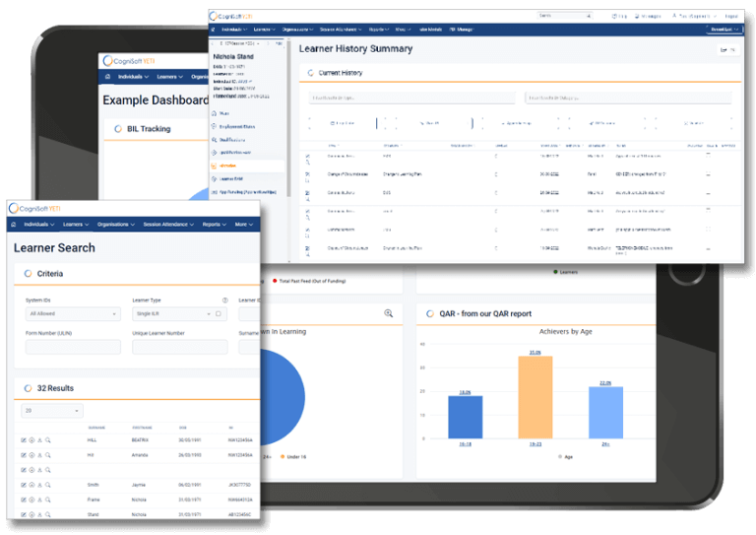Select the highlighted Histories sidebar item
This screenshot has width=756, height=535.
pyautogui.click(x=247, y=166)
